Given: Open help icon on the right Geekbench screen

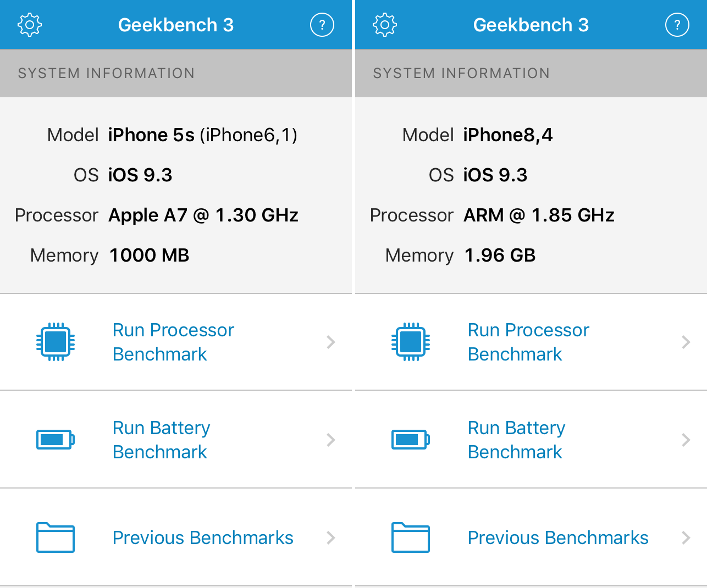Looking at the screenshot, I should tap(677, 24).
